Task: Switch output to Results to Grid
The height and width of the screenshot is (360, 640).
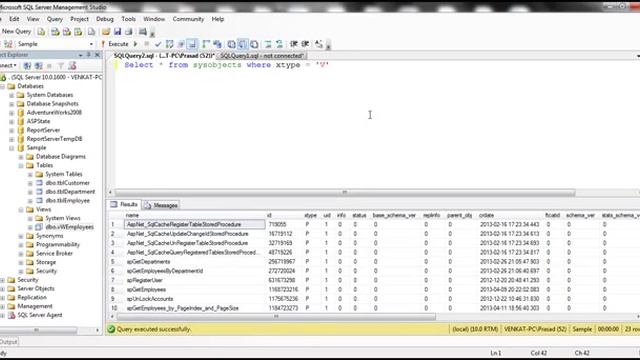Action: point(242,44)
